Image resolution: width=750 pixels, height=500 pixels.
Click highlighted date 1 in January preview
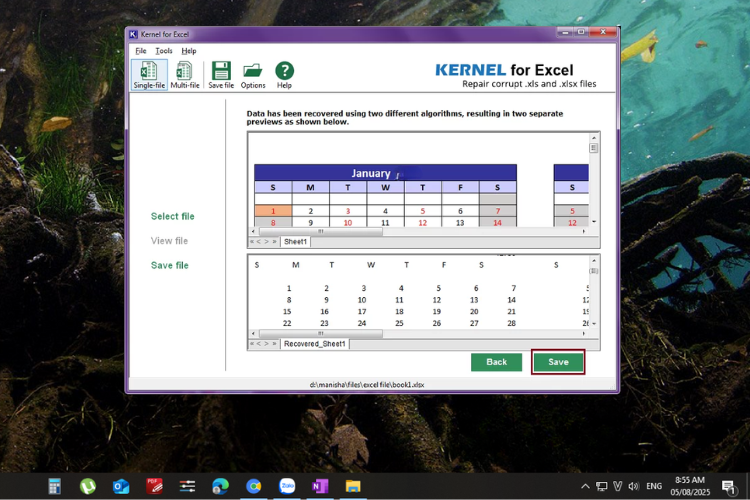273,211
